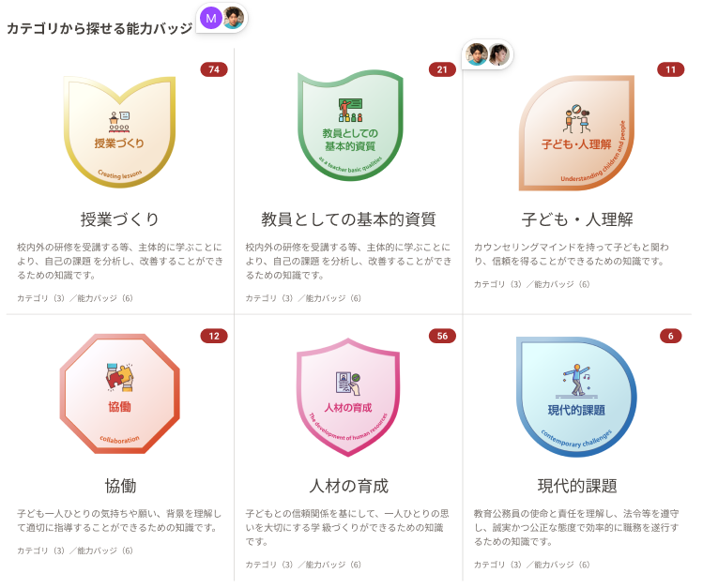Click the 74 count indicator on 授業づくり

(x=214, y=69)
